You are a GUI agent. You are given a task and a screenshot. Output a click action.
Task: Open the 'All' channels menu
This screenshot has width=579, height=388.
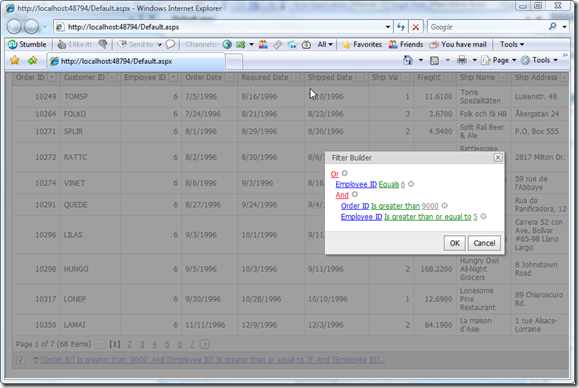pos(325,45)
